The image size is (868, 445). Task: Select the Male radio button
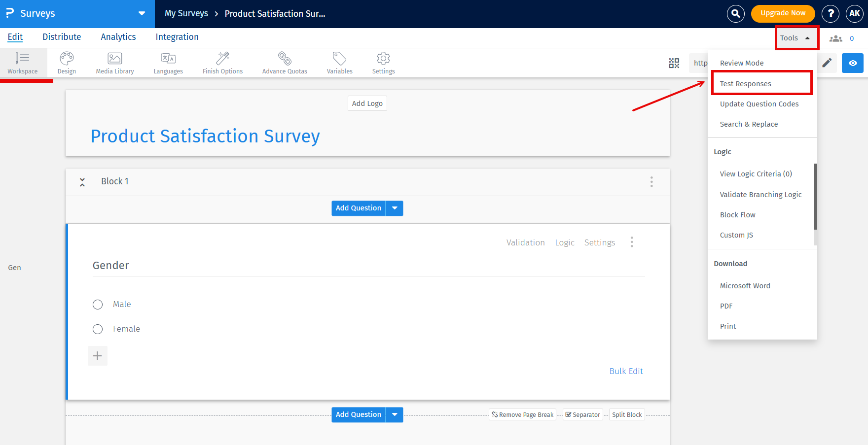pos(97,304)
